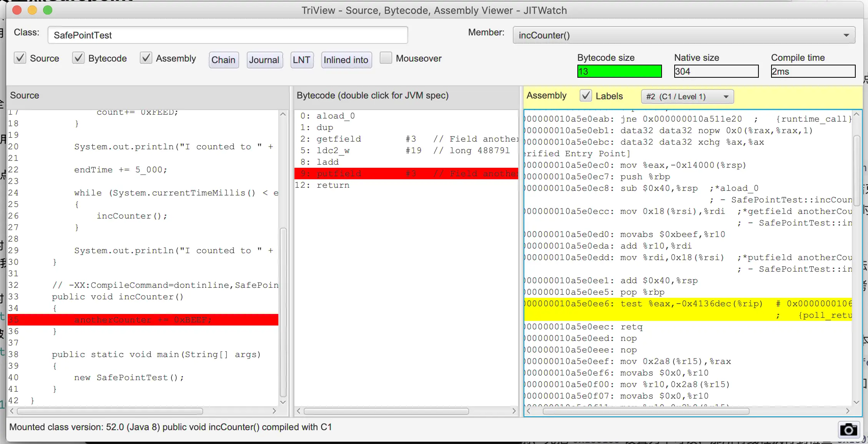Screen dimensions: 868x444
Task: Click the green Bytecode size field
Action: point(619,72)
